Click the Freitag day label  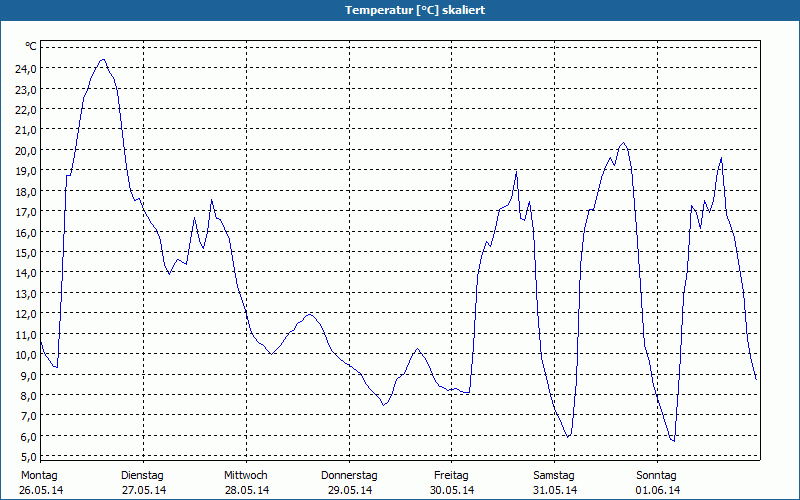(x=452, y=476)
